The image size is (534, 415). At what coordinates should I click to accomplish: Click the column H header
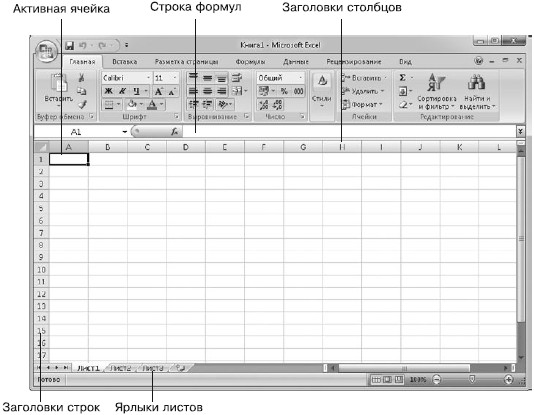[x=342, y=147]
